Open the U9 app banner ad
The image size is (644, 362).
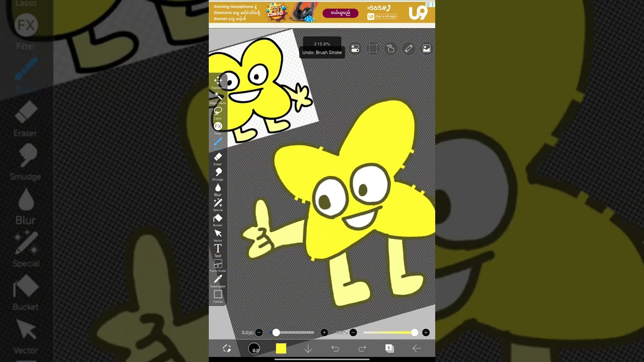pos(322,12)
